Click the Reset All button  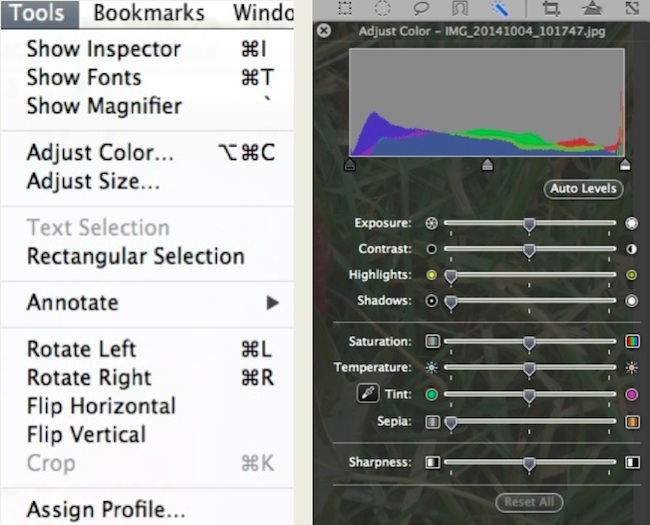coord(529,502)
